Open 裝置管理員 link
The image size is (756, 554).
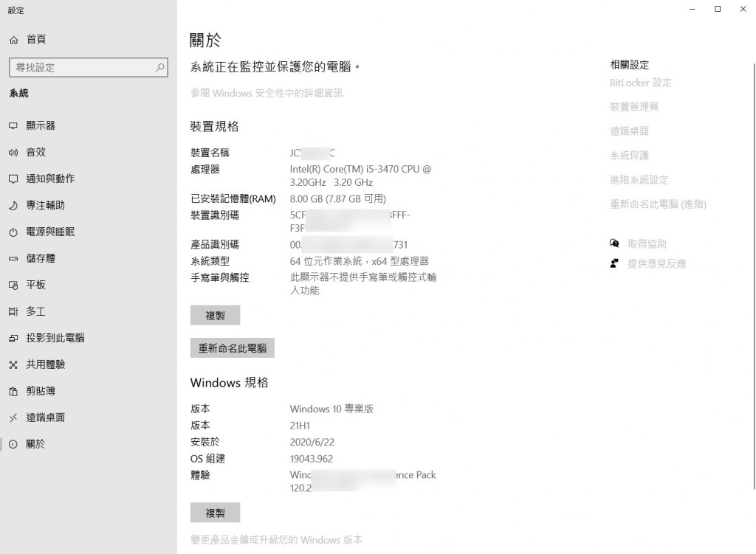point(634,107)
